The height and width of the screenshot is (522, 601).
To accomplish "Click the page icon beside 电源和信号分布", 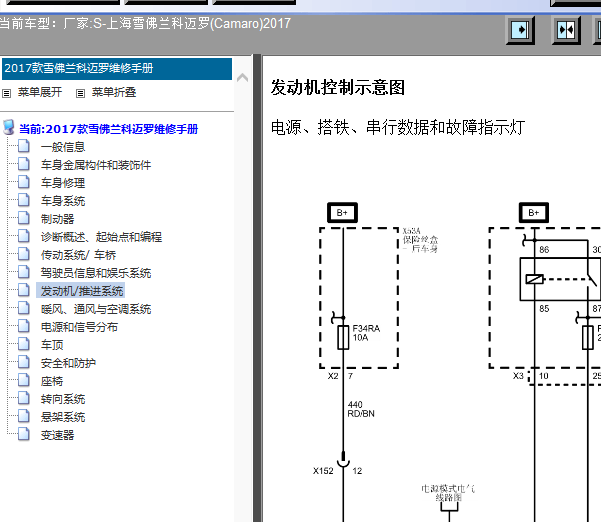I will click(x=24, y=326).
